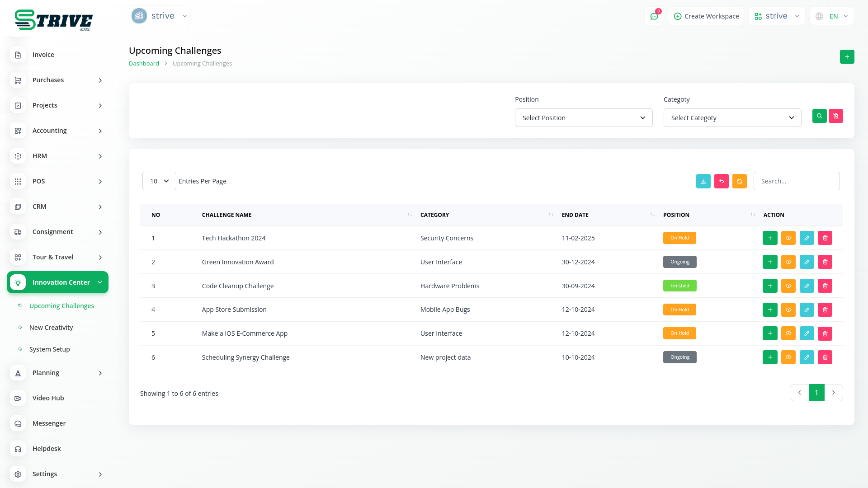868x488 pixels.
Task: Click the green add challenge plus button
Action: pos(847,57)
